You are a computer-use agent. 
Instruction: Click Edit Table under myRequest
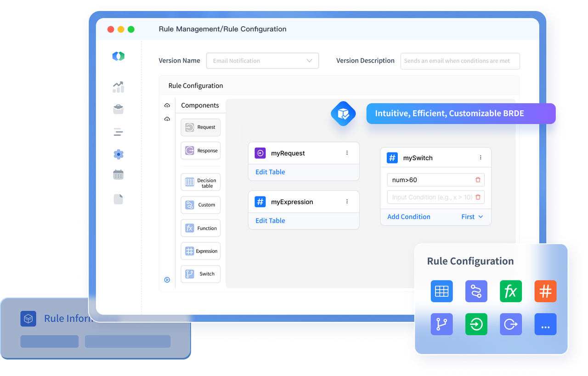click(270, 172)
